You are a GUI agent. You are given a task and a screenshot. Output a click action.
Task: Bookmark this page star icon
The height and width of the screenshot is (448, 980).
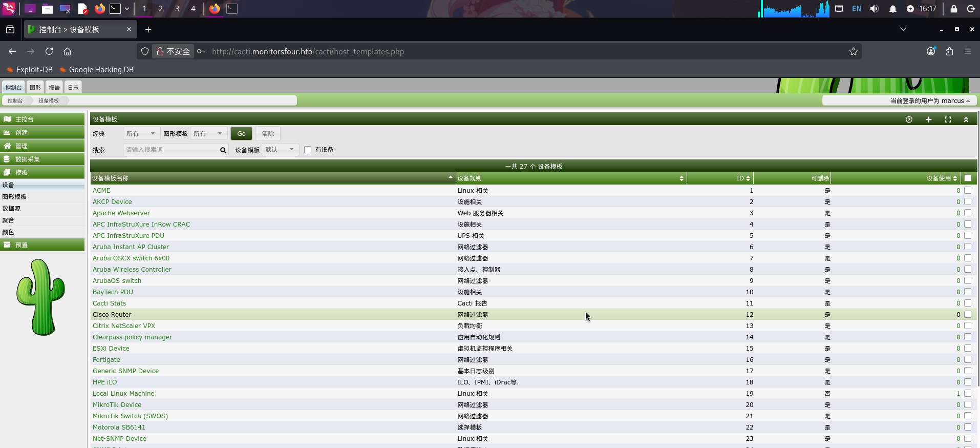854,51
